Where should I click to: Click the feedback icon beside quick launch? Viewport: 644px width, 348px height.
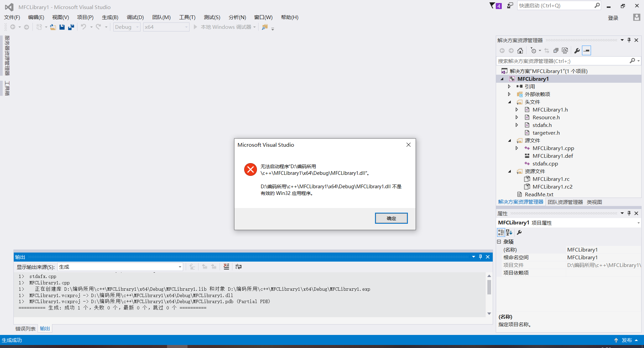pos(510,6)
